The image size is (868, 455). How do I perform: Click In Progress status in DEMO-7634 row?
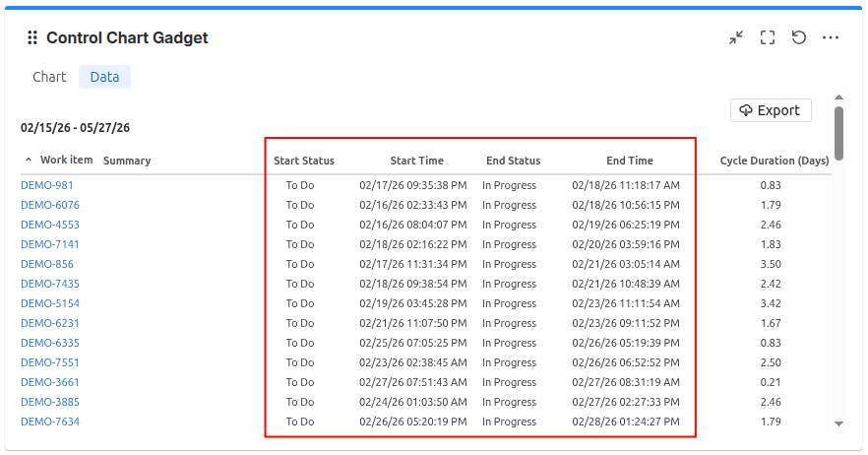click(x=510, y=422)
